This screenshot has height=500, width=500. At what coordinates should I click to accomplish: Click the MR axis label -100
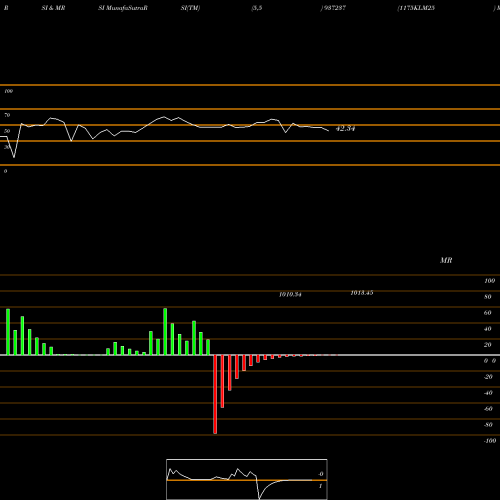pos(490,441)
